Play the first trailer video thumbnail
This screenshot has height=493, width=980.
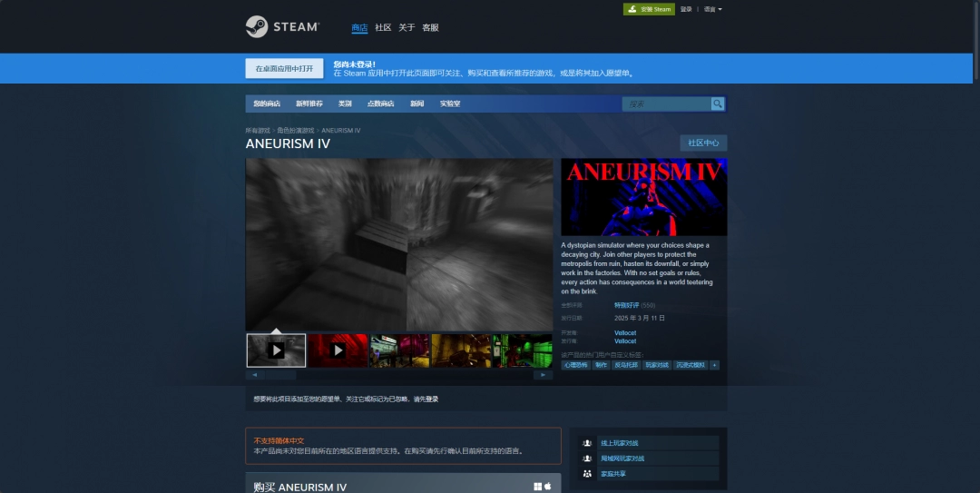click(x=276, y=350)
